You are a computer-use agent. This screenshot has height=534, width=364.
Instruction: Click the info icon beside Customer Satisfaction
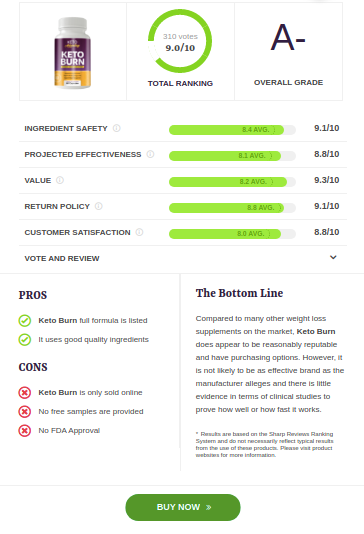[x=139, y=232]
